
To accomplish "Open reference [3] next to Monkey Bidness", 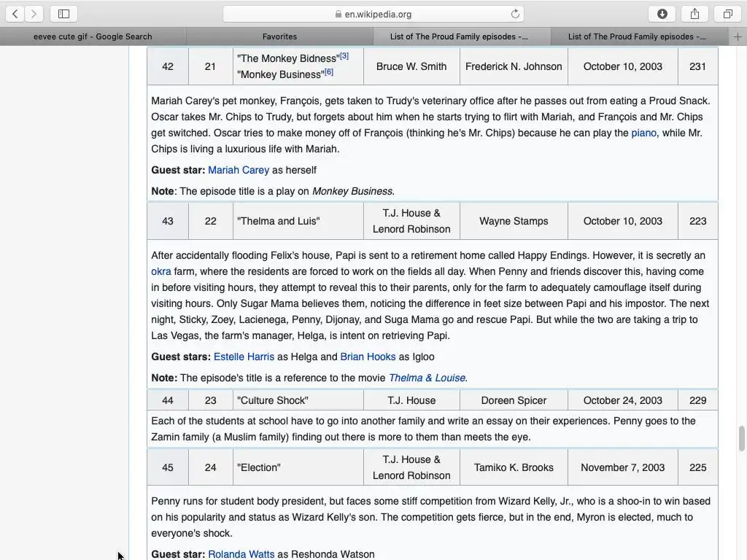I will tap(344, 55).
